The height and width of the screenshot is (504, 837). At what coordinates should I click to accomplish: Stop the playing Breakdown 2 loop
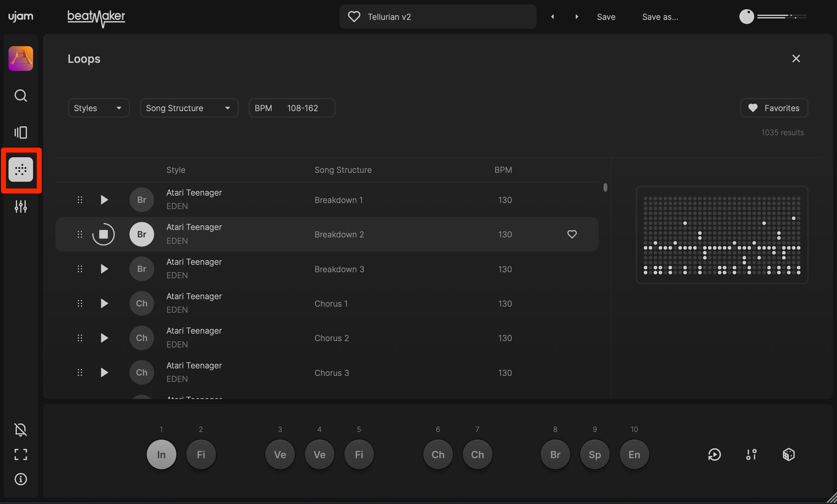(x=103, y=234)
